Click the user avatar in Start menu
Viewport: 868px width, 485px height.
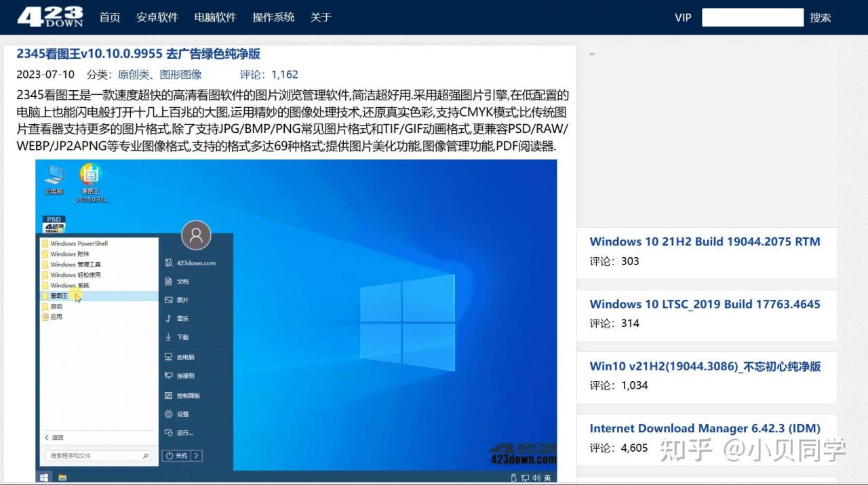(197, 235)
